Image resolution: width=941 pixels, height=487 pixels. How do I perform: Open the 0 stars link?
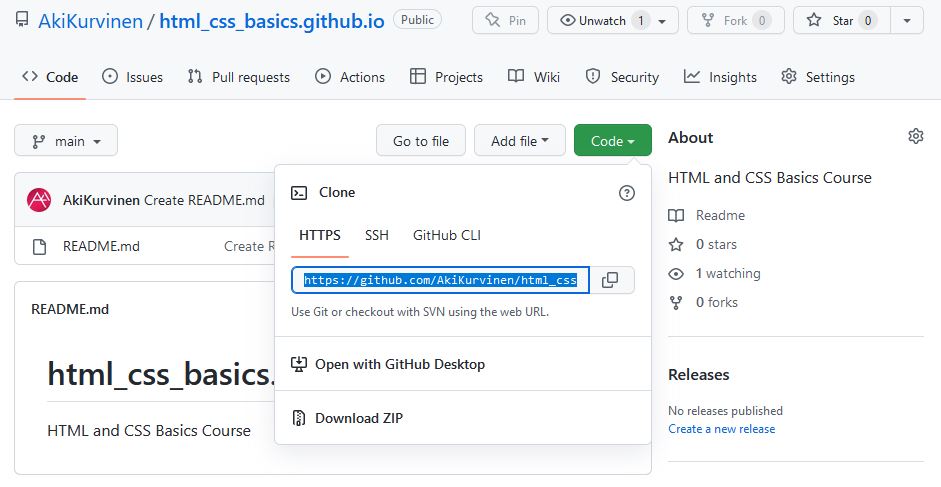coord(716,244)
